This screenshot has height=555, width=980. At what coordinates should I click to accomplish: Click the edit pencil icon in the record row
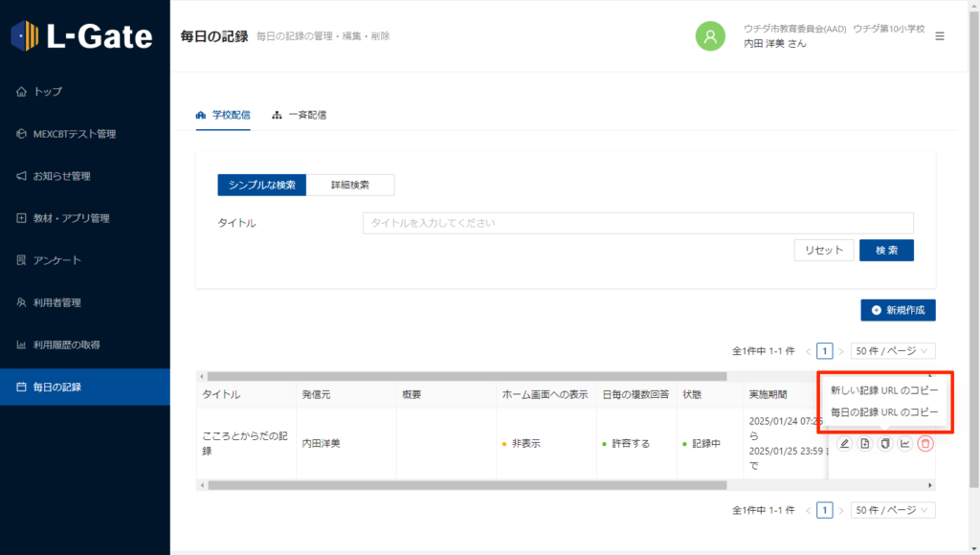pos(844,444)
